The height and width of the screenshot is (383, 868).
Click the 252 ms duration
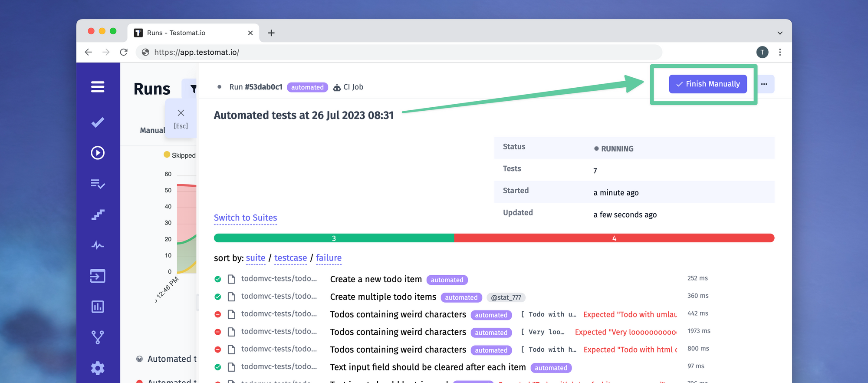click(x=697, y=278)
